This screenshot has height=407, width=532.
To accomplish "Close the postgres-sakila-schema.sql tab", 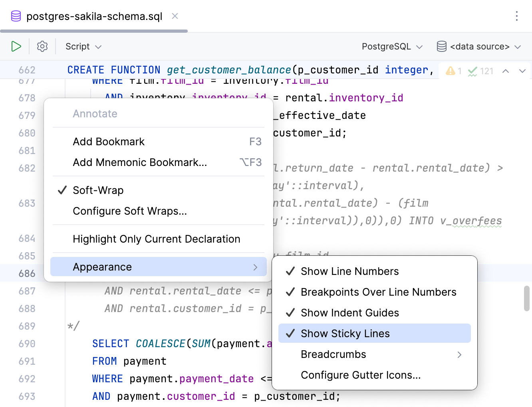I will click(x=175, y=16).
